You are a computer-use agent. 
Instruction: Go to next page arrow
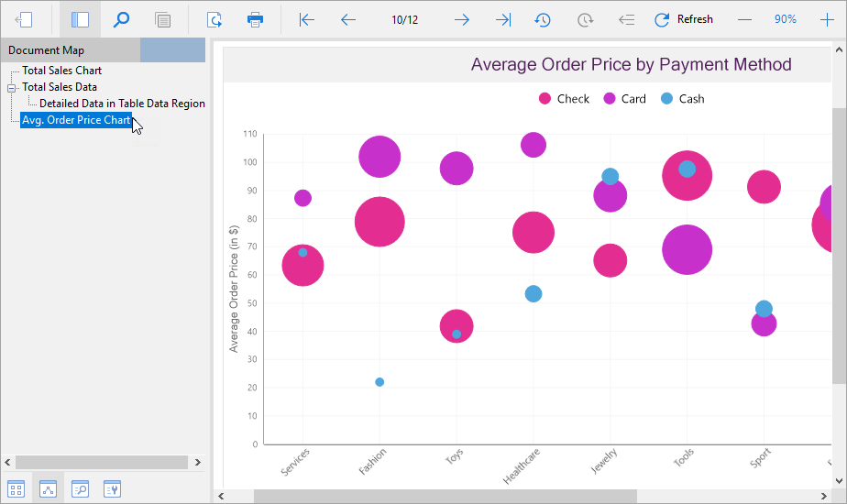[462, 20]
